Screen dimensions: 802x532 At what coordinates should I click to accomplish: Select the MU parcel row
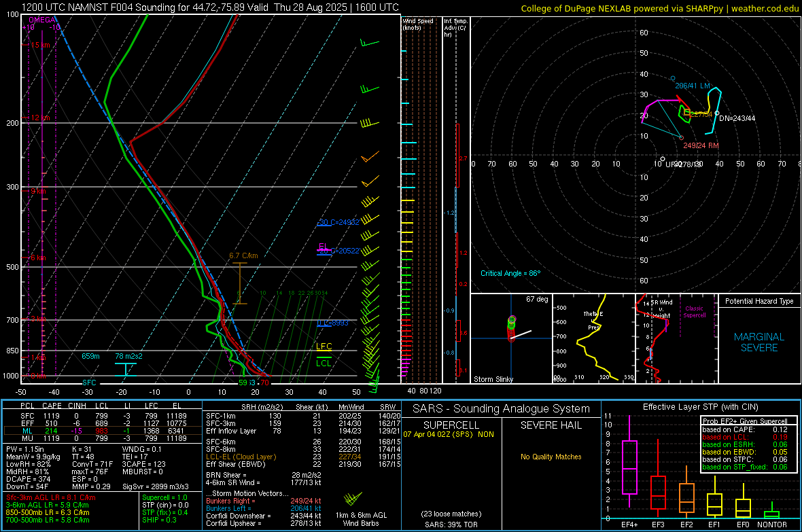click(103, 438)
